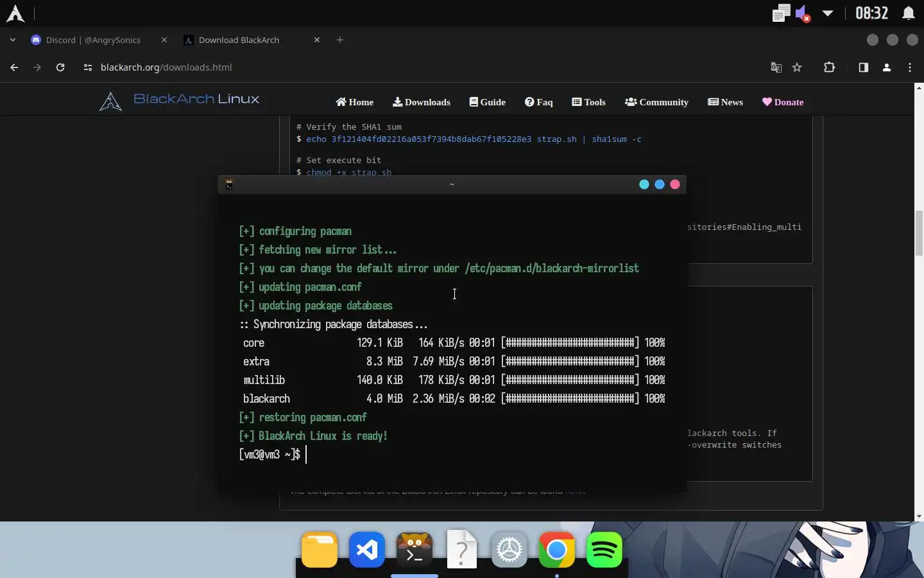The width and height of the screenshot is (924, 578).
Task: Bookmark this page with the star
Action: pyautogui.click(x=797, y=67)
